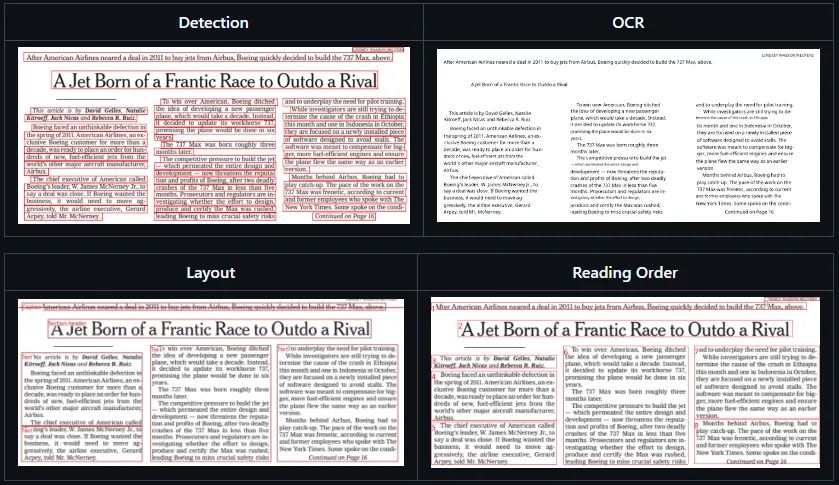Open the Layout example image
This screenshot has height=485, width=839.
[211, 382]
